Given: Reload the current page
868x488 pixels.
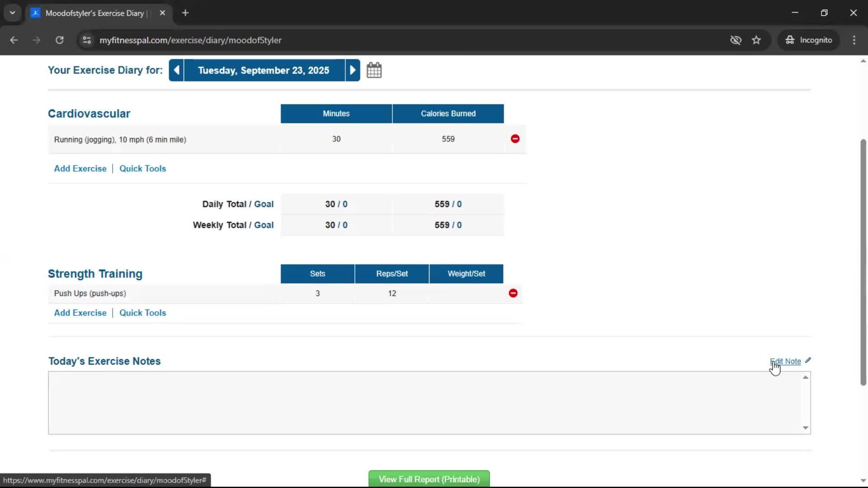Looking at the screenshot, I should click(x=59, y=40).
